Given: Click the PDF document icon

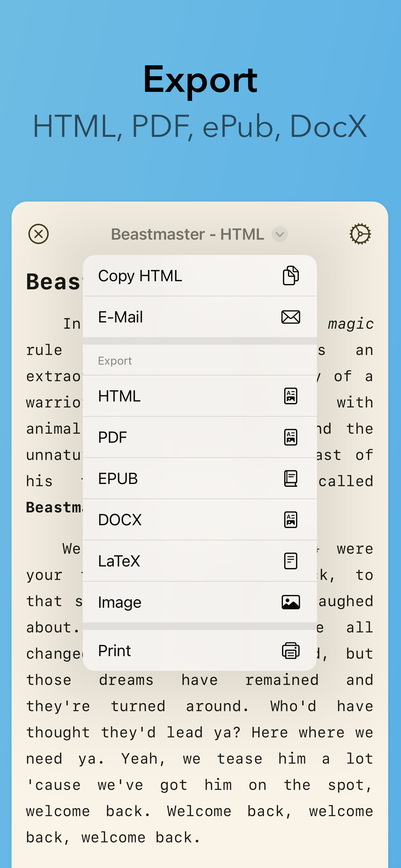Looking at the screenshot, I should pos(290,437).
